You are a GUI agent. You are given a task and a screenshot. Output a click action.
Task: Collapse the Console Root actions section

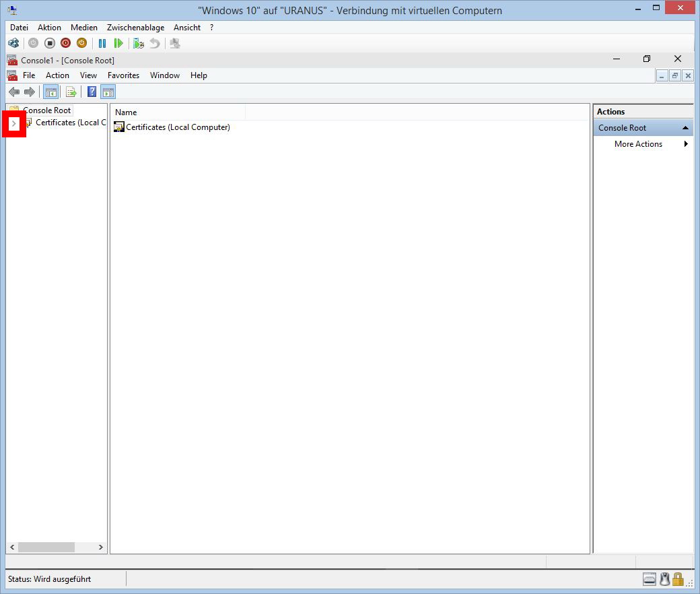click(x=685, y=128)
